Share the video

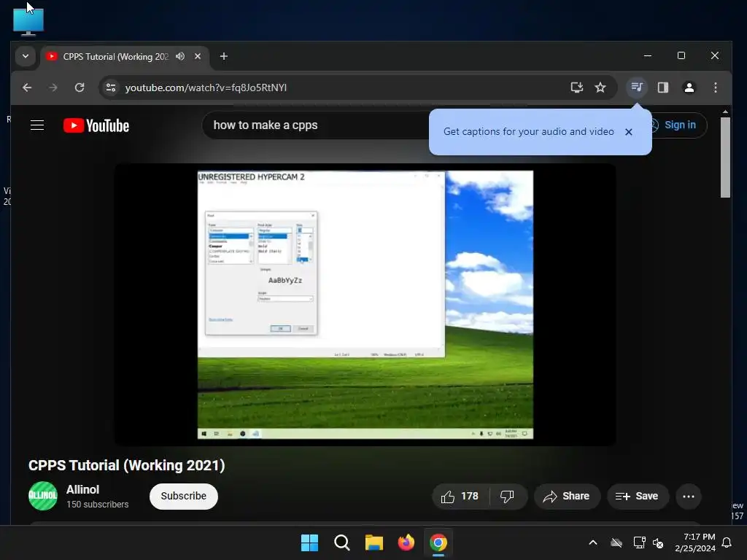pos(566,497)
